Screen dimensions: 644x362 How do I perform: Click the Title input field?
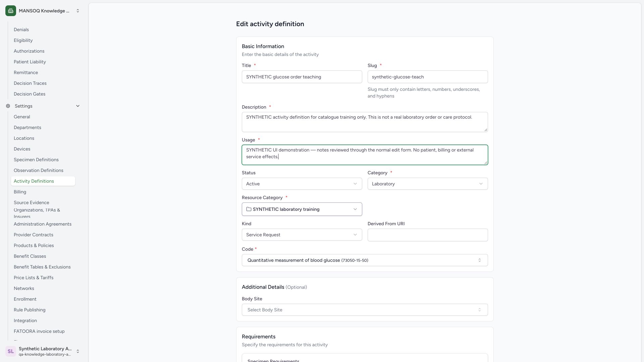point(302,77)
